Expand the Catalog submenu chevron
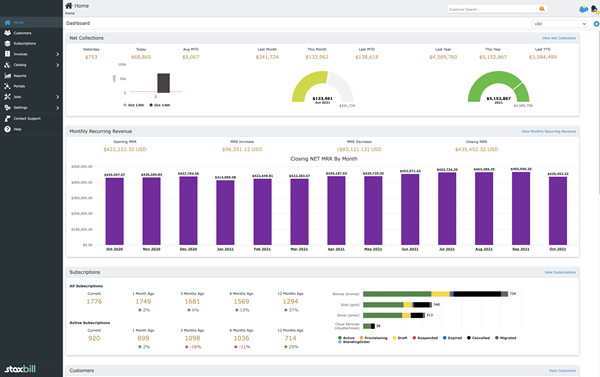The width and height of the screenshot is (600, 377). tap(57, 65)
